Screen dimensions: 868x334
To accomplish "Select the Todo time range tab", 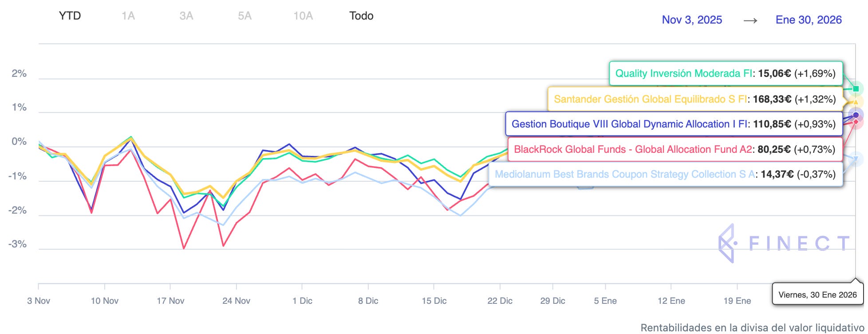I will 361,16.
